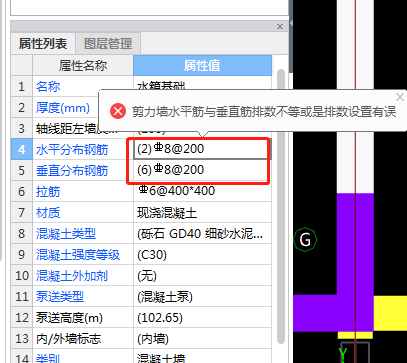Click the (102.65) pump height value

(202, 318)
